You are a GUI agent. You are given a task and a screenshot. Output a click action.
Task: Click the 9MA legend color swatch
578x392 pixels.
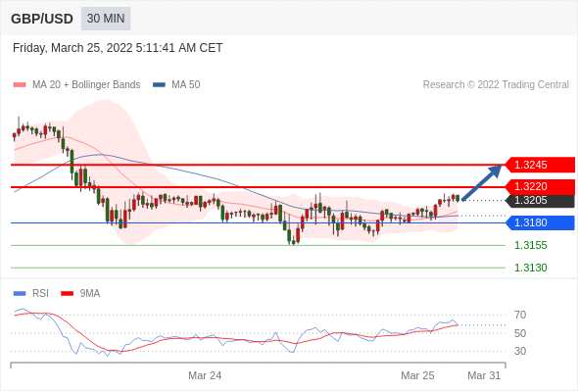coord(67,294)
